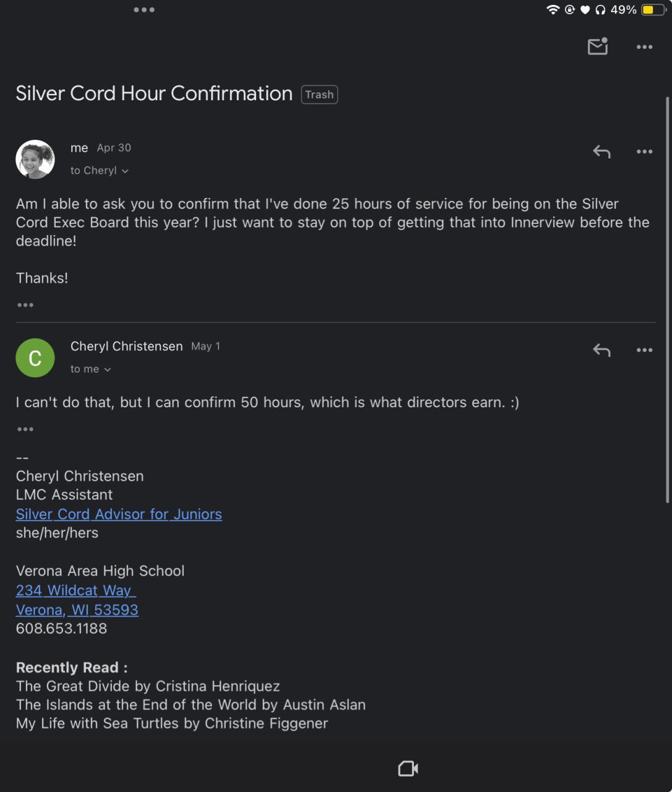Open more options for my Apr 30 message
Screen dimensions: 672x792
click(644, 152)
